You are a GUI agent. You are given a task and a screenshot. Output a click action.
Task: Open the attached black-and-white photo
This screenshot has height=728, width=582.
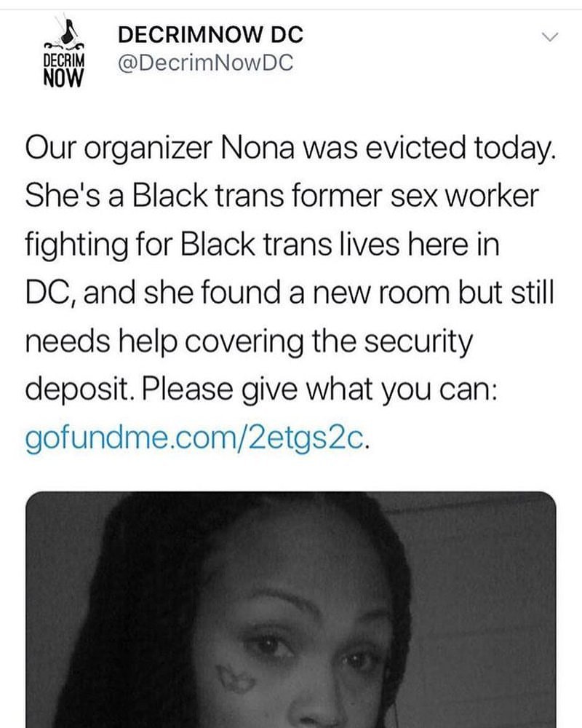point(291,610)
